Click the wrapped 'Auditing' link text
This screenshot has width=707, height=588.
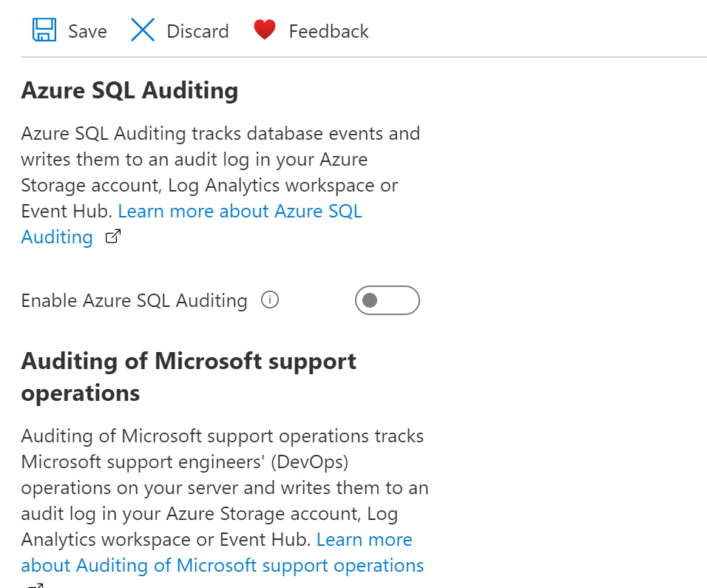[x=57, y=237]
